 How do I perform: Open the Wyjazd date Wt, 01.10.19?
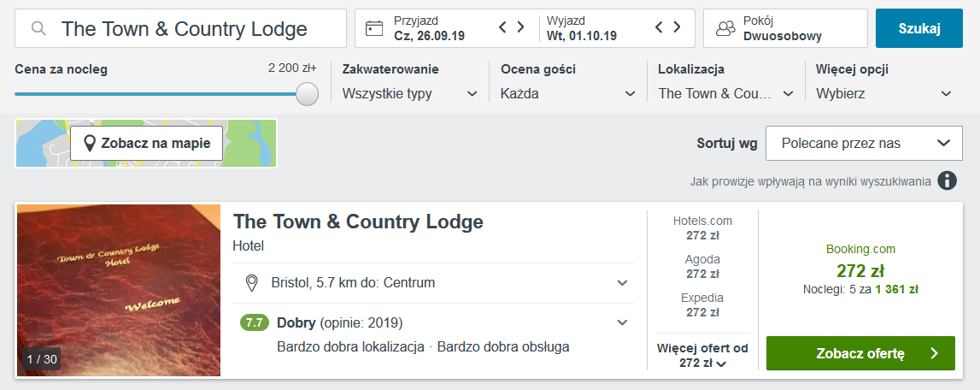coord(581,28)
